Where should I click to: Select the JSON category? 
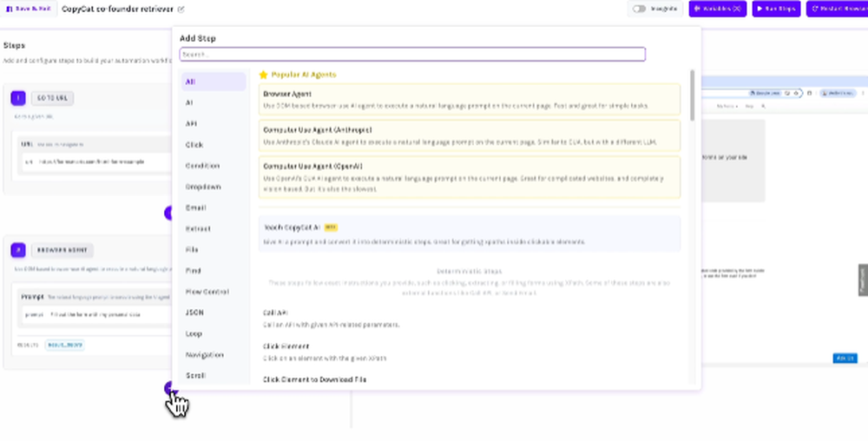pos(214,313)
